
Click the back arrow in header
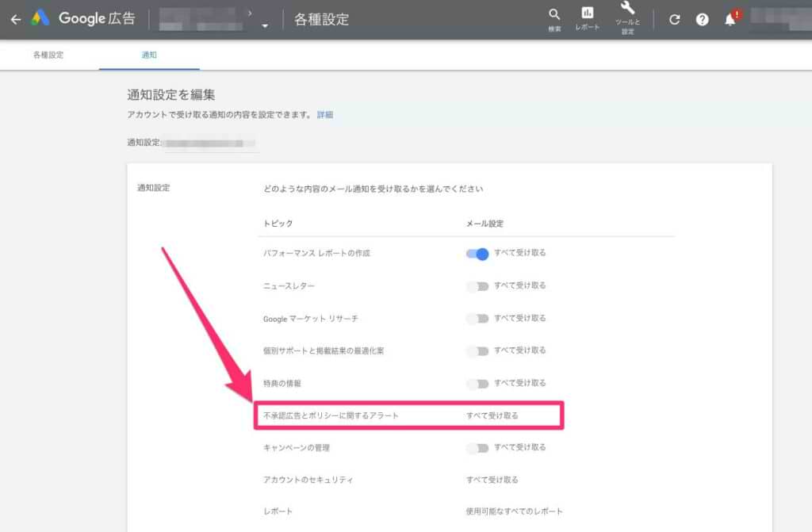pyautogui.click(x=15, y=19)
